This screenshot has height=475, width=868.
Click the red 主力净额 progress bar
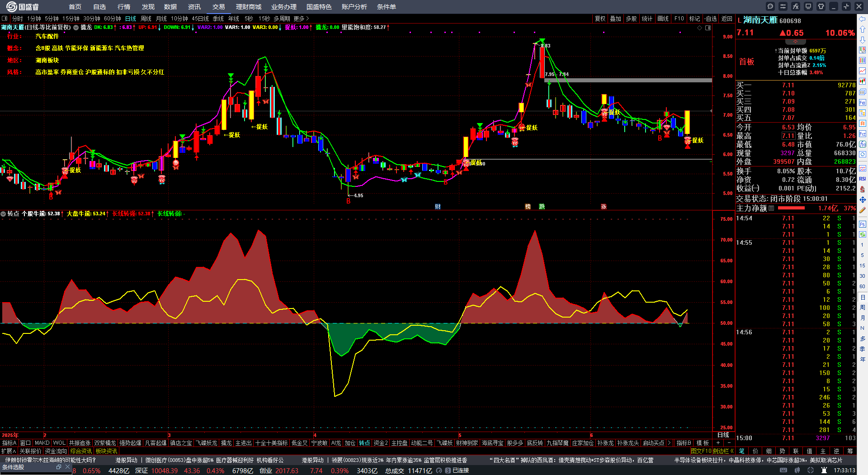(x=791, y=208)
